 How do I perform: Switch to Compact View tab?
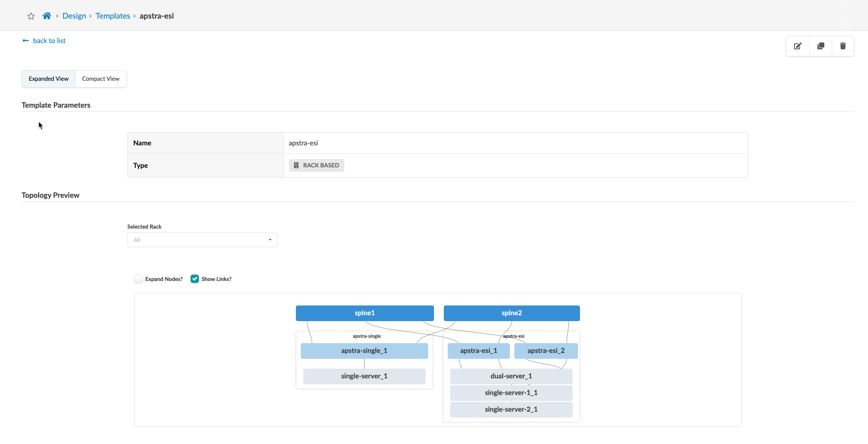pyautogui.click(x=101, y=79)
